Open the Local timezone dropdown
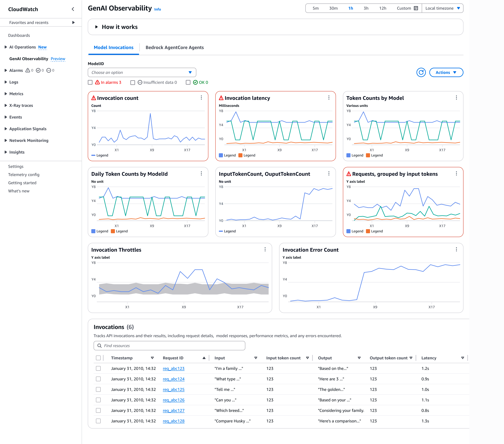The image size is (504, 444). pyautogui.click(x=442, y=8)
